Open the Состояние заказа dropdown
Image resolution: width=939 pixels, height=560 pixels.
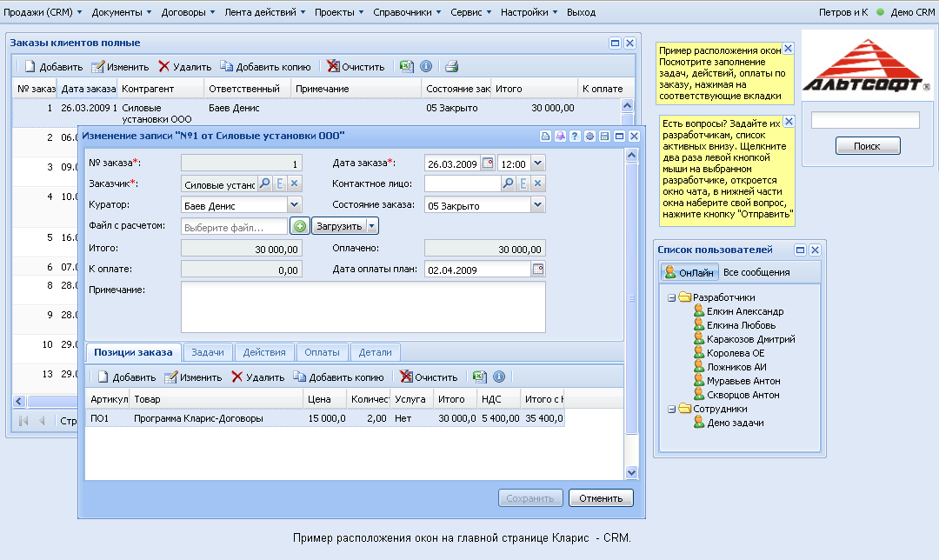point(537,205)
